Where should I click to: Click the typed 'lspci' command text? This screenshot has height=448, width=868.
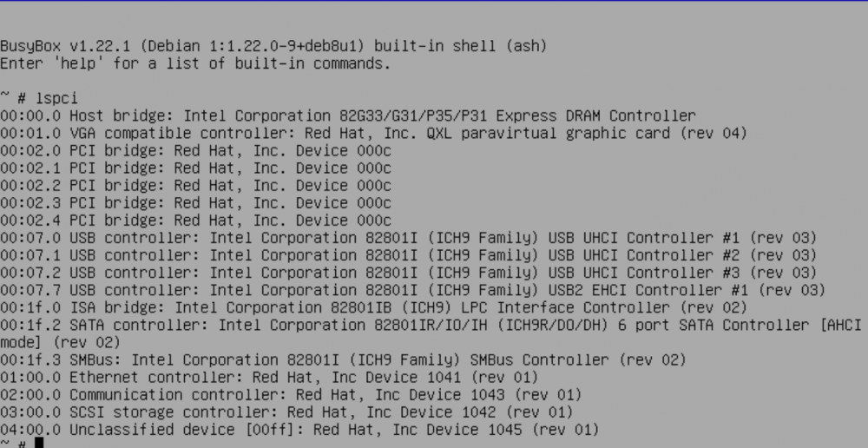point(57,99)
